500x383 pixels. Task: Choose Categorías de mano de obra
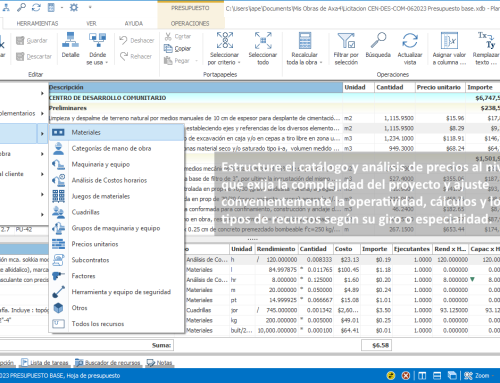pos(117,148)
